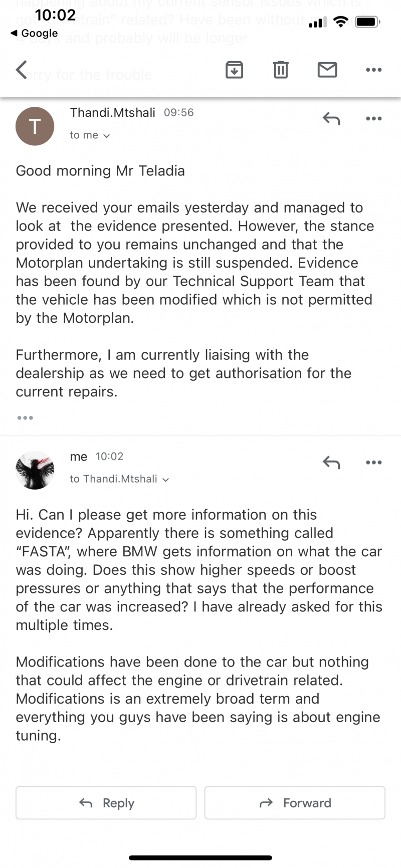Screen dimensions: 401x868
Task: Select sender name Thandi.Mtshali
Action: click(112, 113)
